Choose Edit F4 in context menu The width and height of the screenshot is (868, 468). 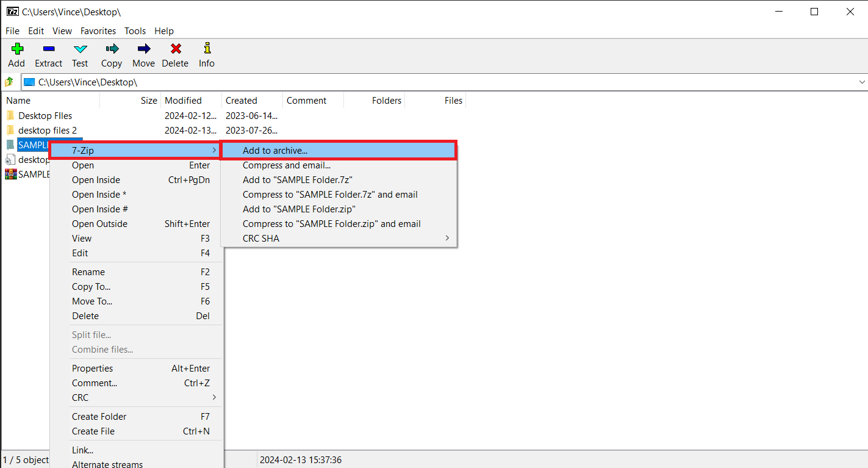point(137,253)
